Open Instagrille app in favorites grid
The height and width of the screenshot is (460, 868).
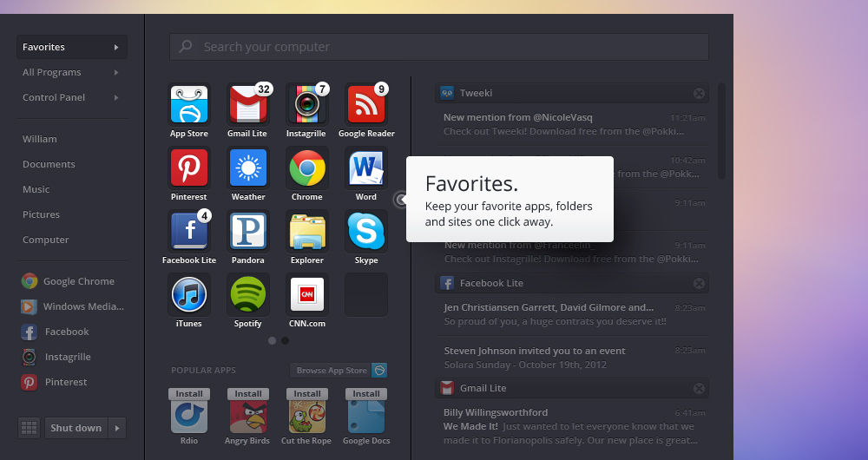[x=306, y=104]
